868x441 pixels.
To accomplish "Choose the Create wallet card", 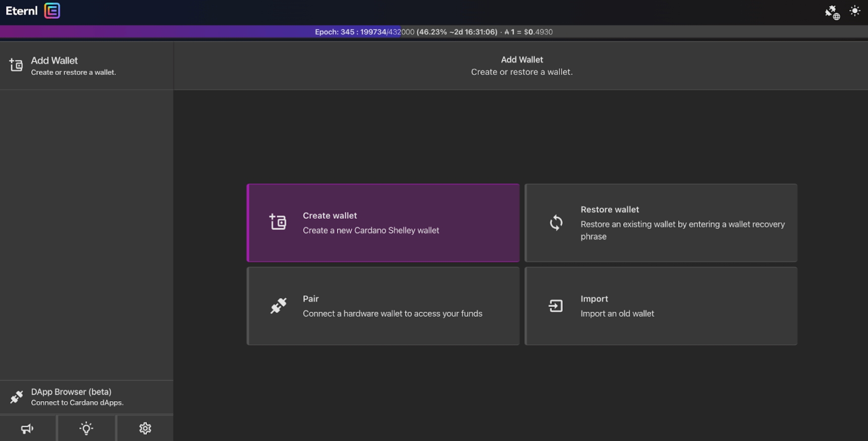I will (x=383, y=223).
